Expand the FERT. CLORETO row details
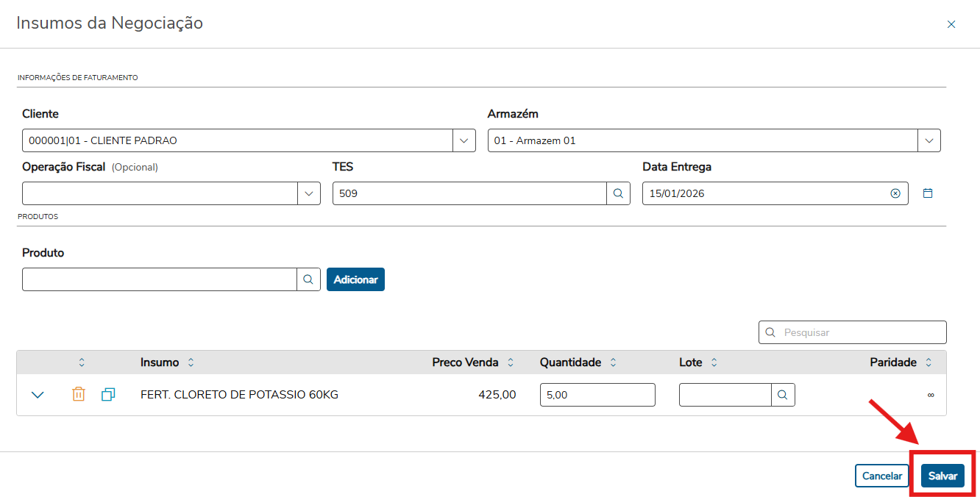The width and height of the screenshot is (980, 497). click(38, 395)
